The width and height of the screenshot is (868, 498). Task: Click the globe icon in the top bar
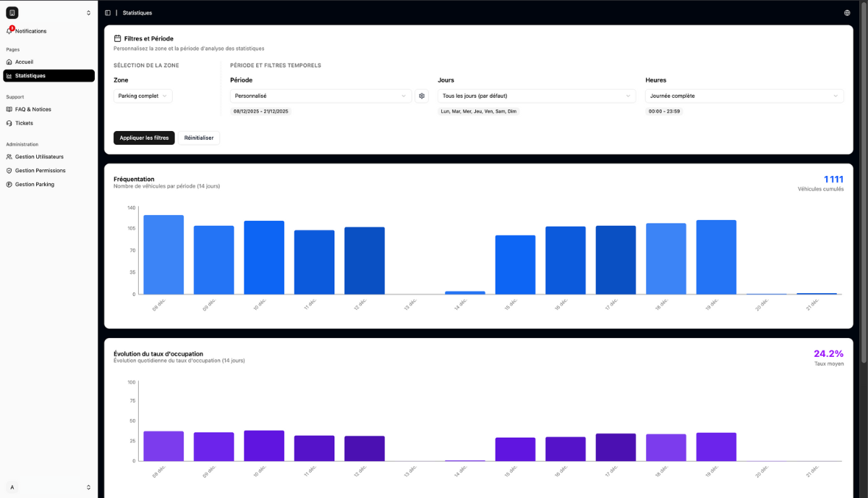coord(848,12)
